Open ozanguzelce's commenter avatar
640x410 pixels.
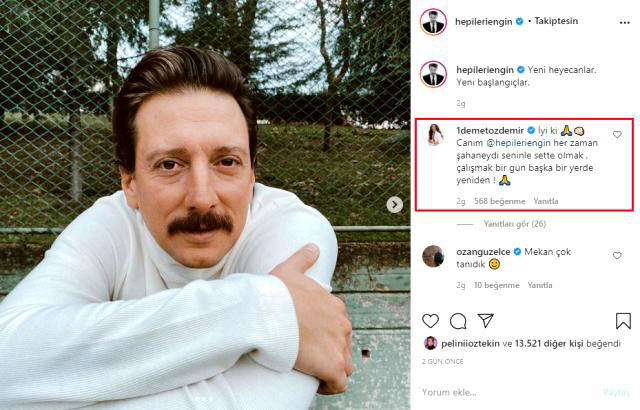click(x=434, y=255)
